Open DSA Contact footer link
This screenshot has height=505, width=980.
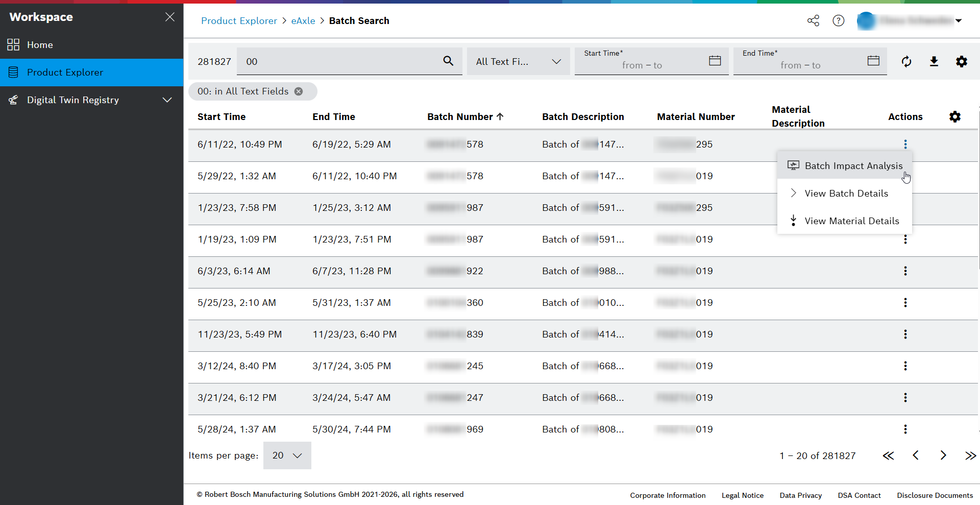tap(860, 495)
